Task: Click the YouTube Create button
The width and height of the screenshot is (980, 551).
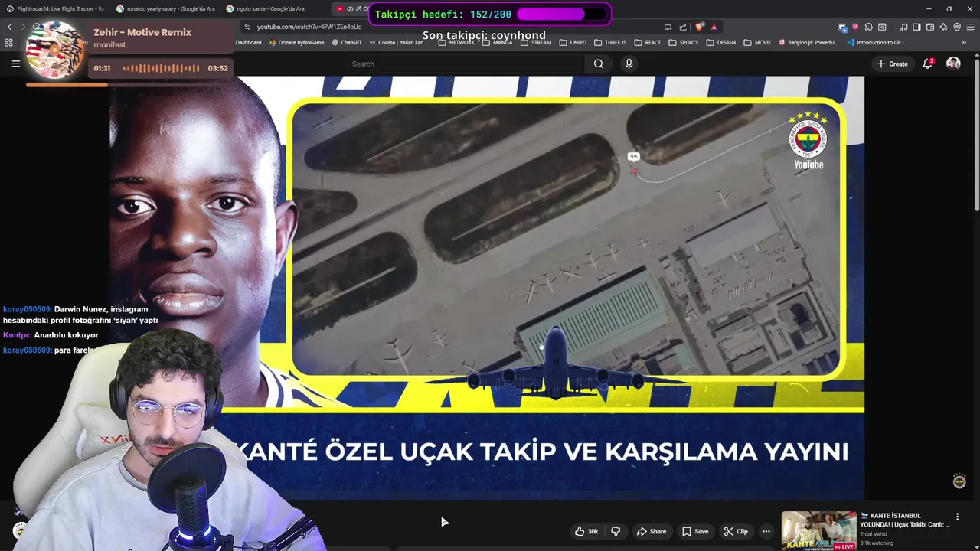Action: (893, 64)
